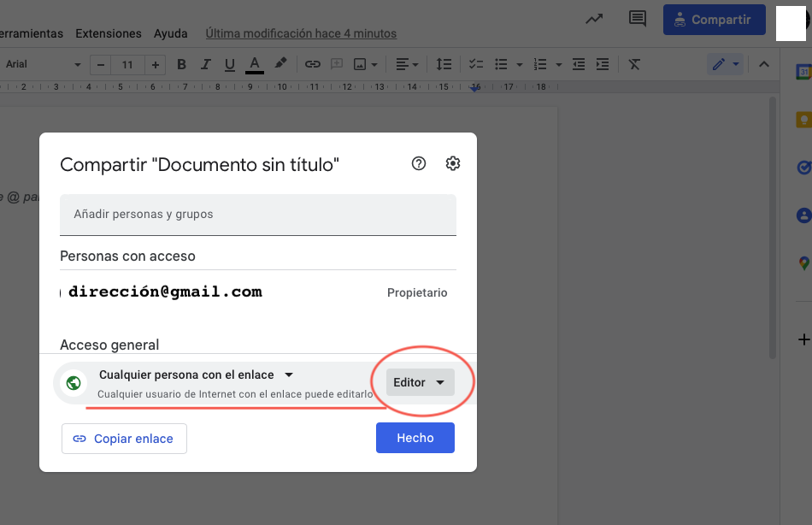Click the blue Compartir button
The image size is (812, 525).
(714, 20)
